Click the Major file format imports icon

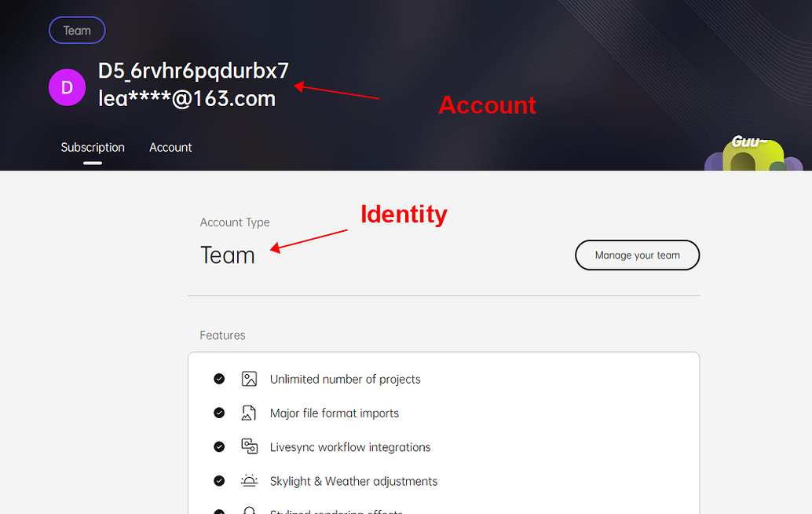click(250, 412)
